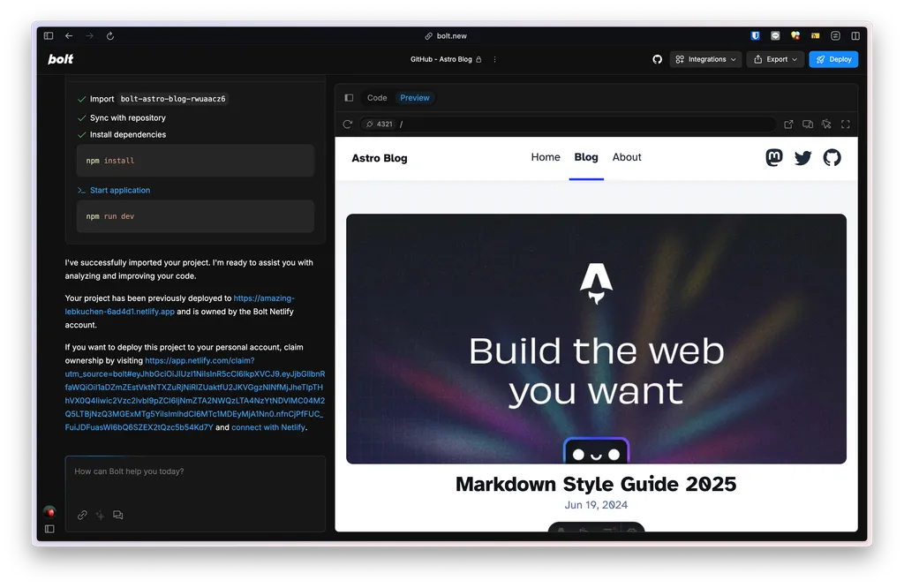Open the amazing-lebkuchen netlify.app link

(x=179, y=305)
